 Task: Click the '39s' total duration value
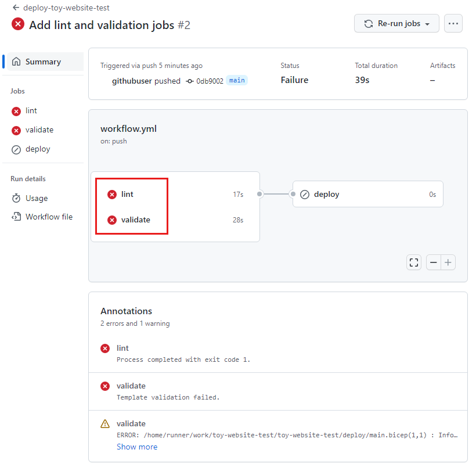click(x=362, y=80)
